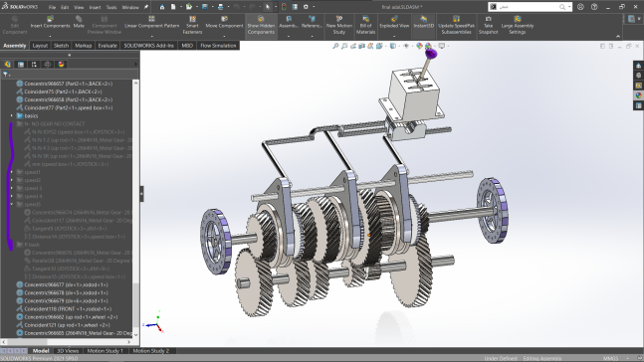This screenshot has height=362, width=644.
Task: Open the 3D Views tab
Action: point(68,351)
